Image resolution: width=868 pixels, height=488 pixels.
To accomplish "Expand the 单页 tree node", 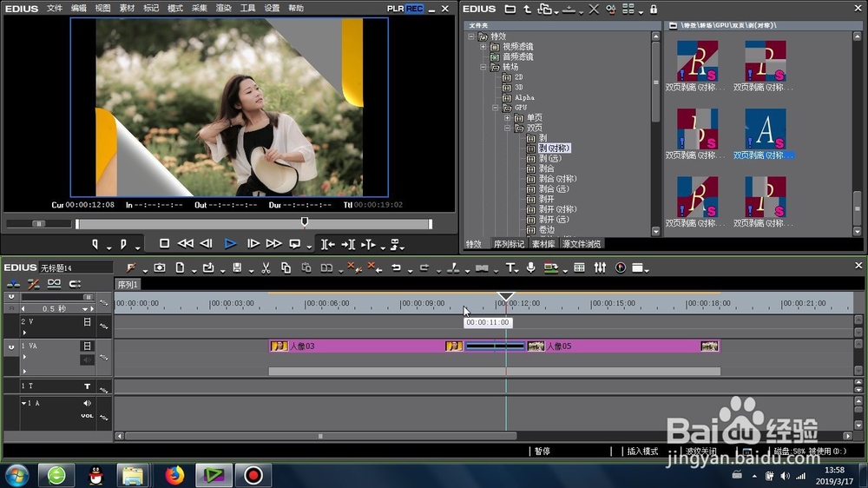I will click(507, 117).
